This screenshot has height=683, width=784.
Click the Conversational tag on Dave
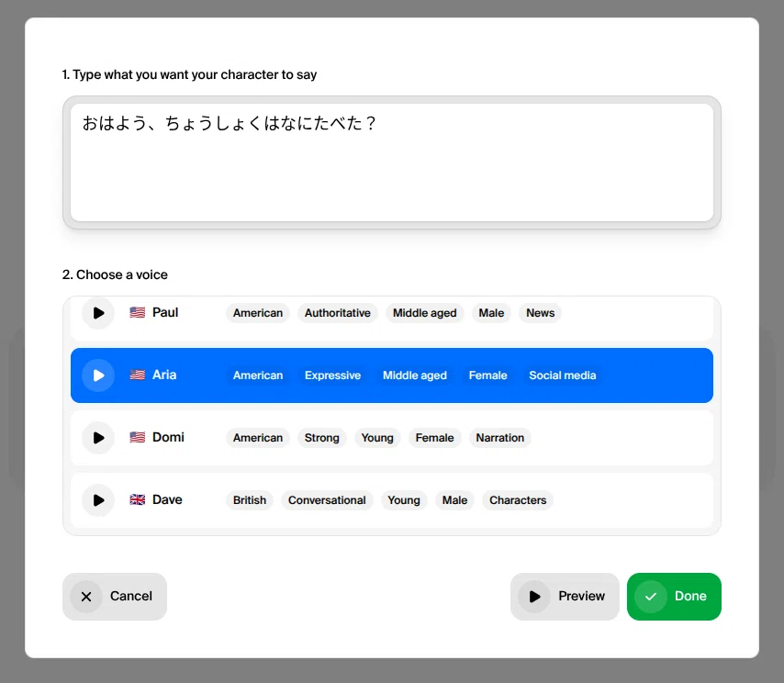pyautogui.click(x=327, y=500)
